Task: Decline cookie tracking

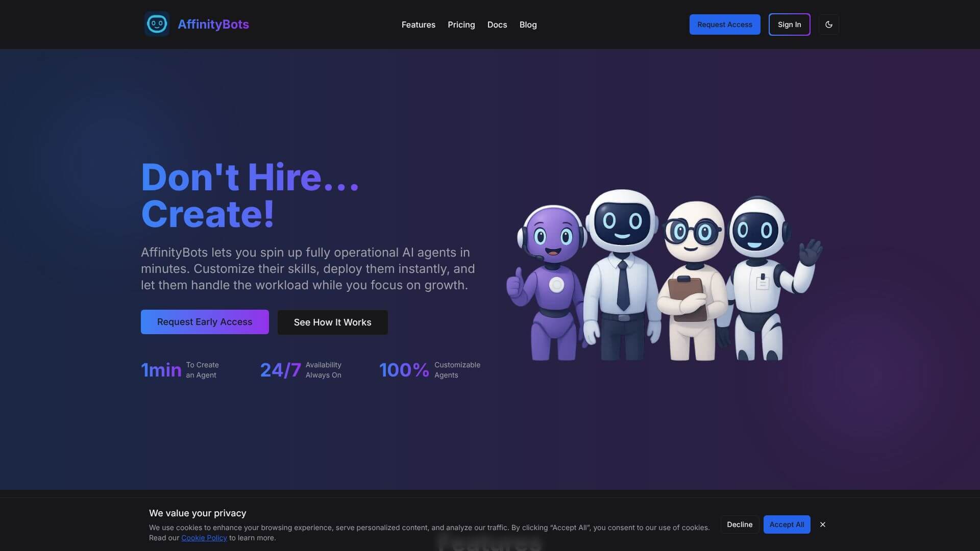Action: (739, 524)
